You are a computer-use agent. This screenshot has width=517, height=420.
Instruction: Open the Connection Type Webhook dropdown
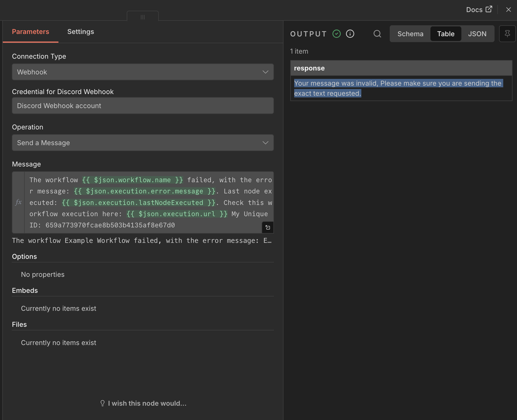(143, 72)
